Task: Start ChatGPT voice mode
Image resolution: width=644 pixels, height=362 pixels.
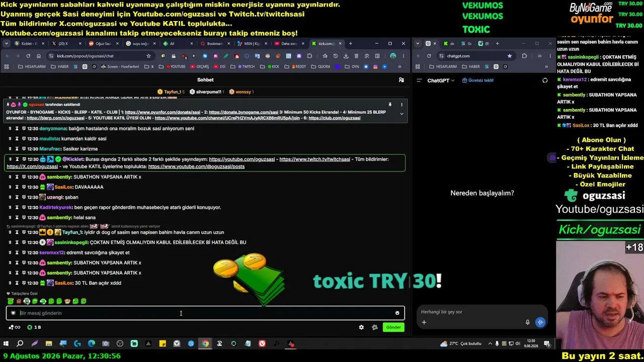Action: (x=540, y=322)
